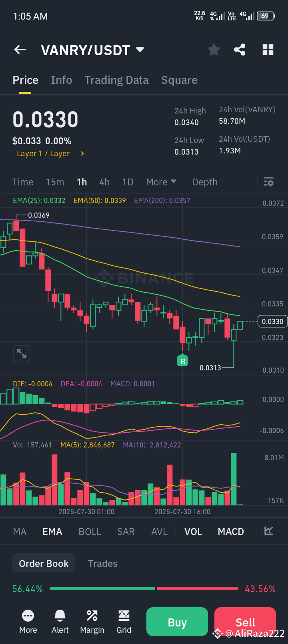This screenshot has width=288, height=644.
Task: Toggle the MA indicator
Action: pyautogui.click(x=20, y=532)
